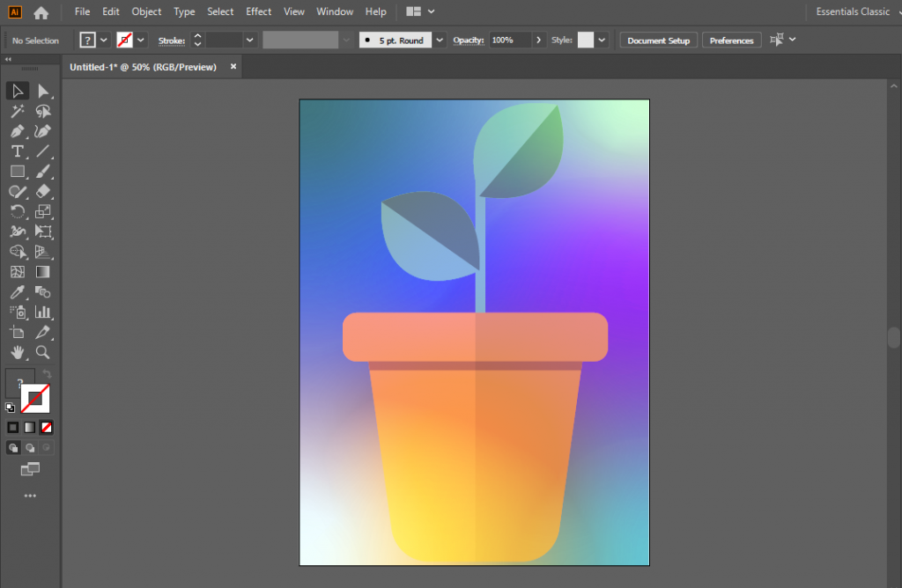Pick the Type tool
The width and height of the screenshot is (902, 588).
tap(18, 149)
